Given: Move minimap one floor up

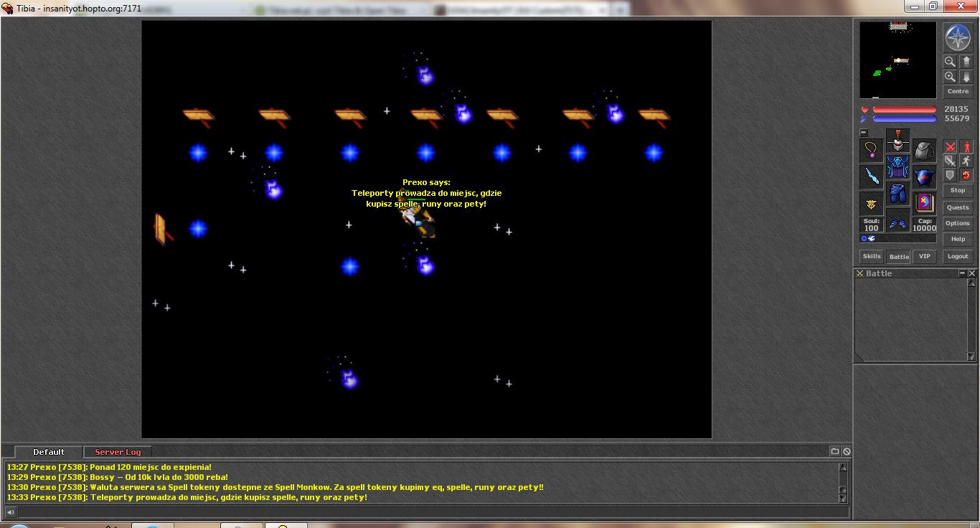Looking at the screenshot, I should coord(966,62).
